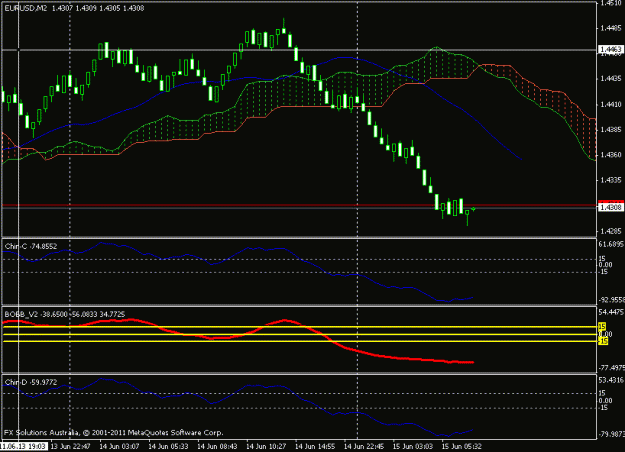This screenshot has width=625, height=452.
Task: Click the 14 Jun 08:43 time label
Action: pyautogui.click(x=217, y=446)
